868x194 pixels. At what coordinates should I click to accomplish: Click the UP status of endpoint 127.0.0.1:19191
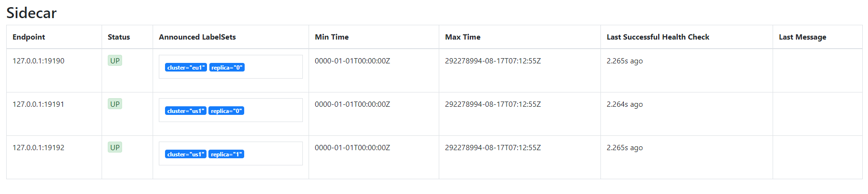coord(115,104)
